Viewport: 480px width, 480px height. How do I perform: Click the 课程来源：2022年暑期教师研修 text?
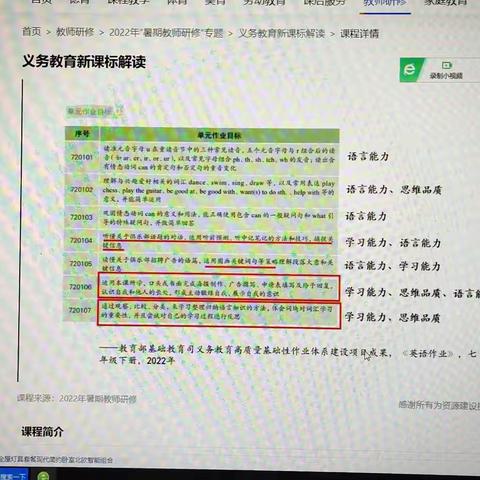(x=77, y=399)
